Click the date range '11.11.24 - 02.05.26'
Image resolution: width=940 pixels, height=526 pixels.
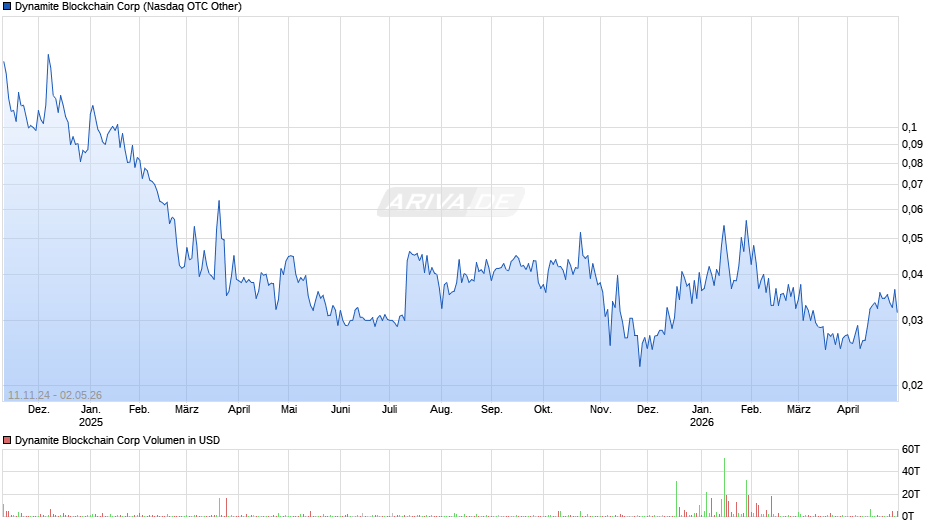(55, 395)
